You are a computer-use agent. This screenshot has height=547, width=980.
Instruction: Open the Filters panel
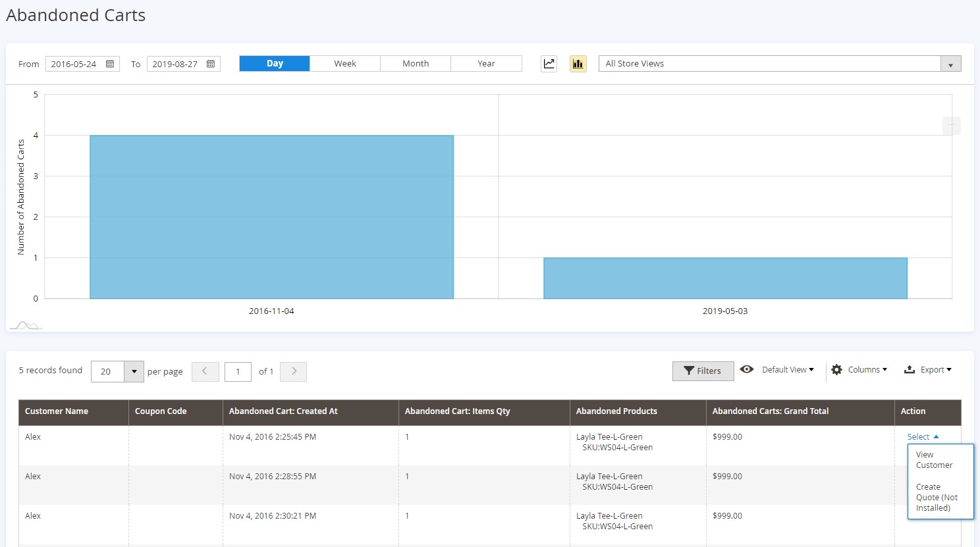click(x=703, y=371)
